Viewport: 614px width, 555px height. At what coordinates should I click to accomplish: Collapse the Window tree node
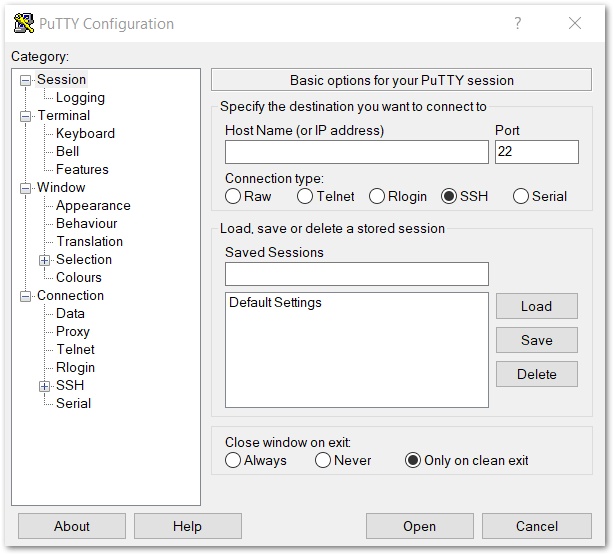pyautogui.click(x=25, y=188)
